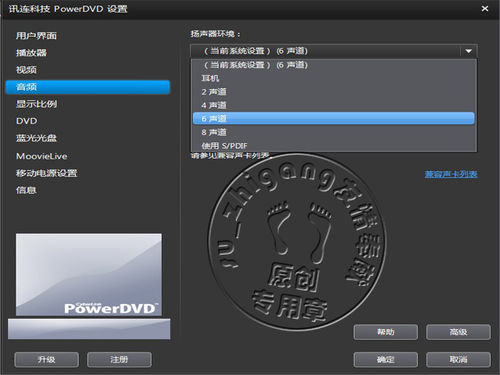Viewport: 500px width, 375px height.
Task: Close the PowerDVD 设置 dialog
Action: coord(485,9)
